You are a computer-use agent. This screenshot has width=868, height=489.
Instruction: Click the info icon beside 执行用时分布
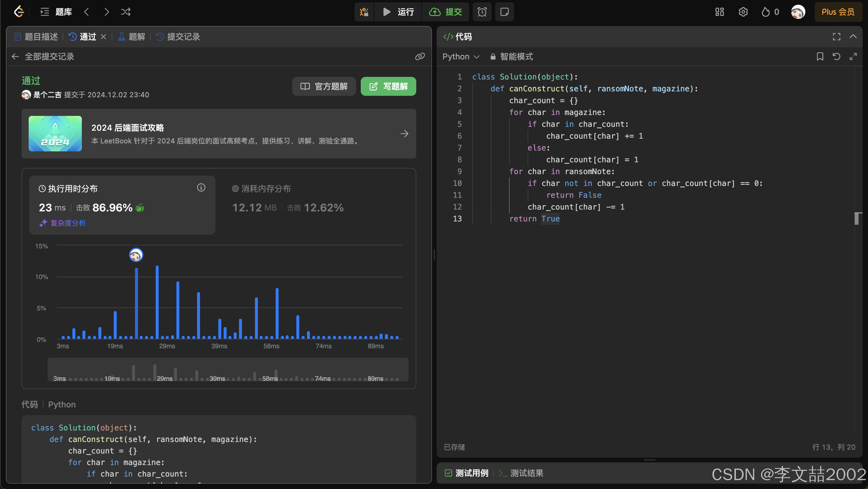click(201, 187)
